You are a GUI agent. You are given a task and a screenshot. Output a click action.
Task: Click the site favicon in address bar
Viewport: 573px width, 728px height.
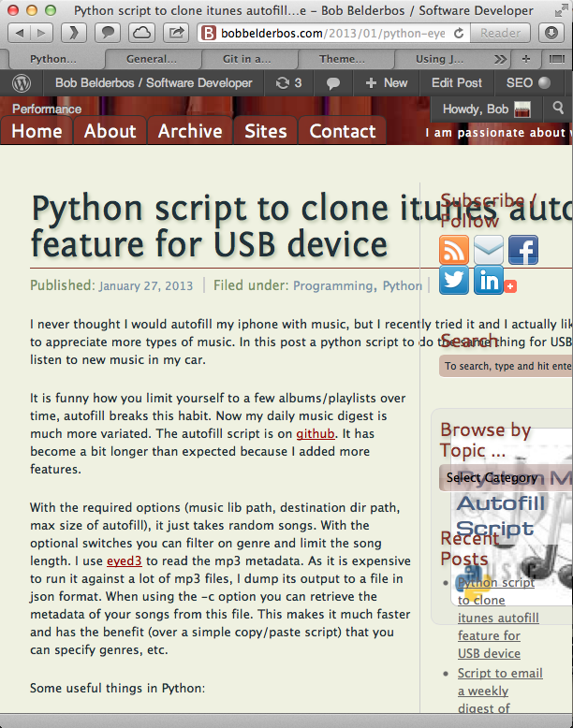209,34
